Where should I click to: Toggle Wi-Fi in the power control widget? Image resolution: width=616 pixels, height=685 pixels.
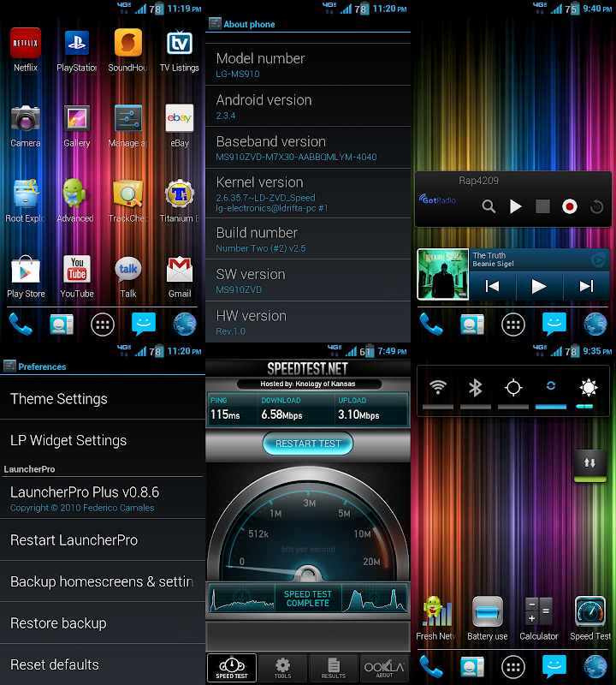click(x=438, y=389)
